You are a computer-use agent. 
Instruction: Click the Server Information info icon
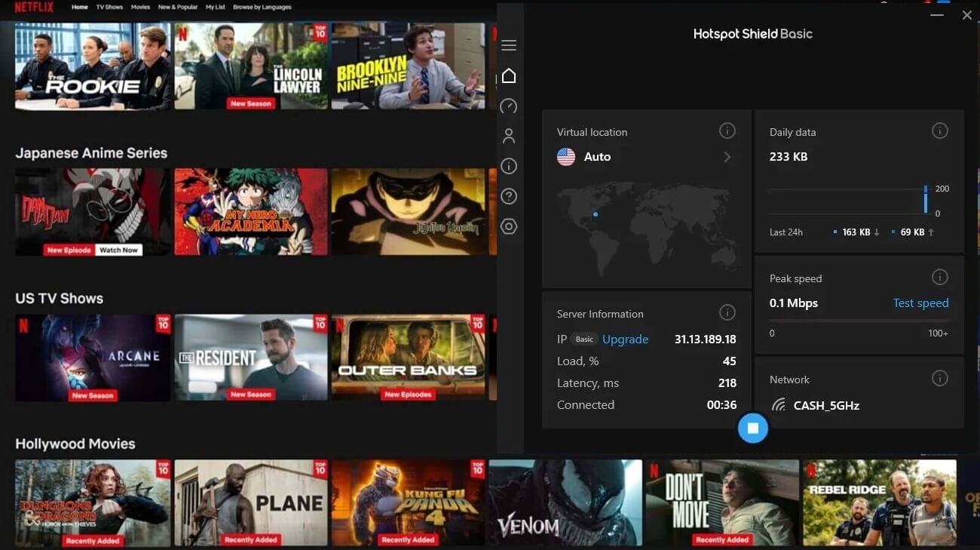[727, 313]
